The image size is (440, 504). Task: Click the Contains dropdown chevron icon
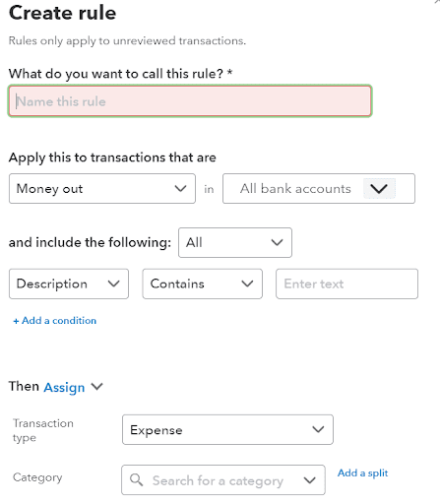247,283
